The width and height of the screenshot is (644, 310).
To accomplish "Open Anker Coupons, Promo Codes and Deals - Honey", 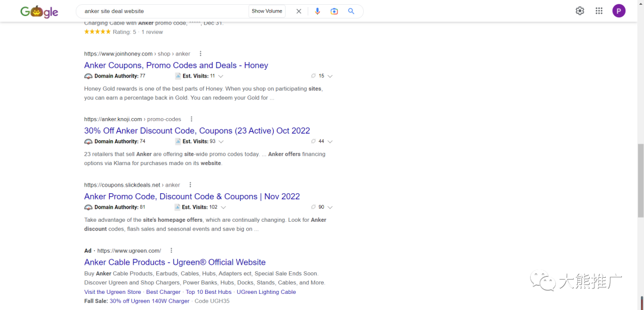I will pos(176,66).
